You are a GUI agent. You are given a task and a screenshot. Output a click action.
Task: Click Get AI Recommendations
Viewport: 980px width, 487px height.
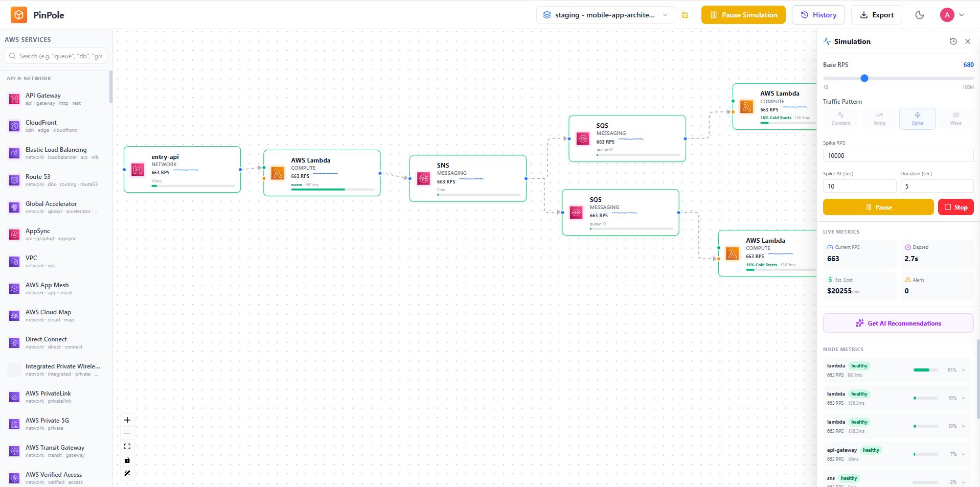(898, 323)
